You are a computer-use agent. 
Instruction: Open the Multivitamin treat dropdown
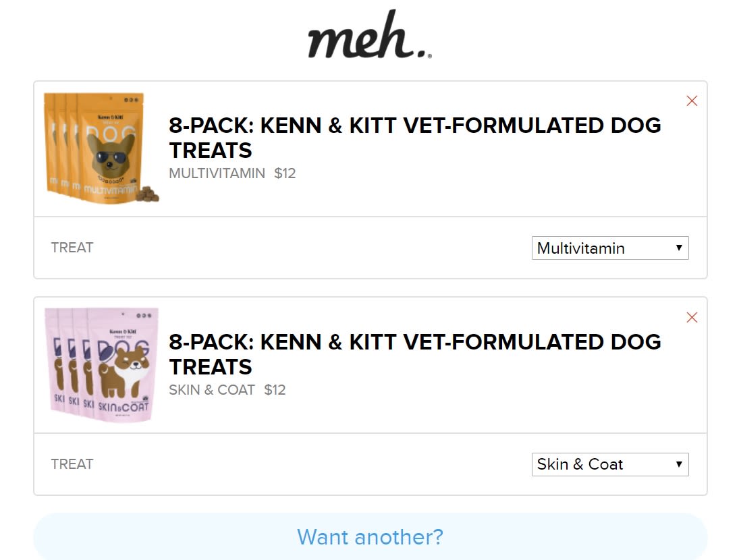(x=609, y=248)
